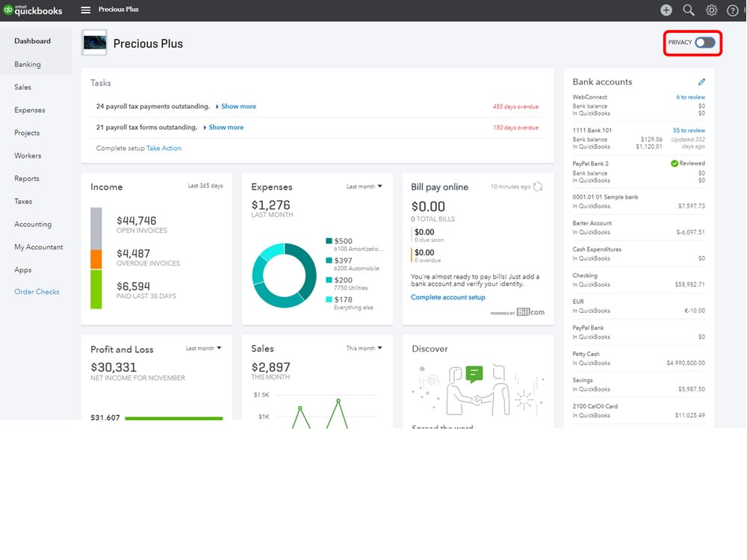The image size is (747, 560).
Task: Click the $2,897 sales this month figure
Action: (x=270, y=367)
